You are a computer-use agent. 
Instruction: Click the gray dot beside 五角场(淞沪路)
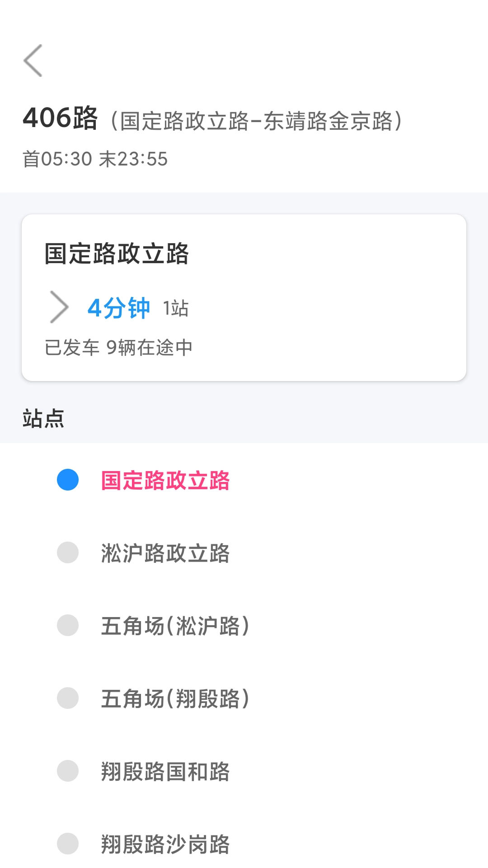67,624
